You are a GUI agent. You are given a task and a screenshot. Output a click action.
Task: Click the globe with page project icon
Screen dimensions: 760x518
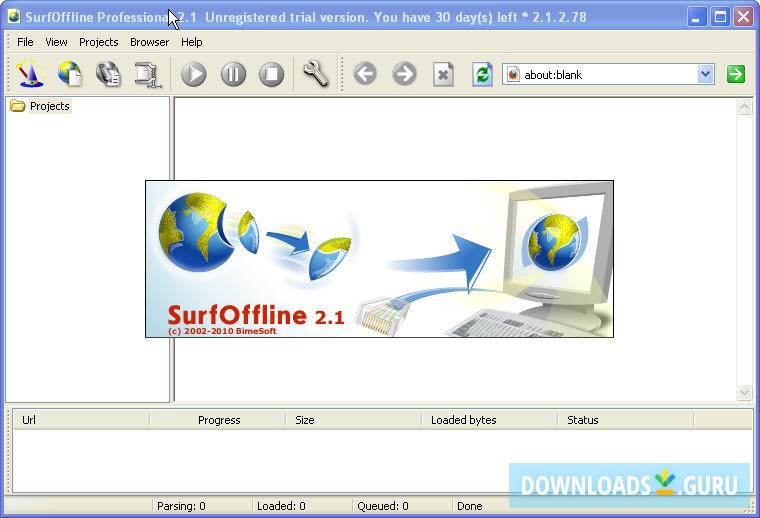coord(69,74)
